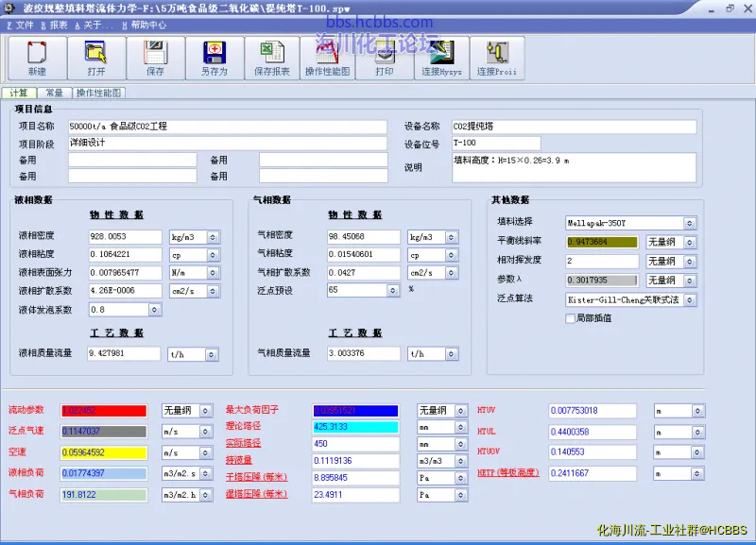The image size is (756, 545).
Task: Click the 连接Hysys toolbar icon
Action: 442,59
